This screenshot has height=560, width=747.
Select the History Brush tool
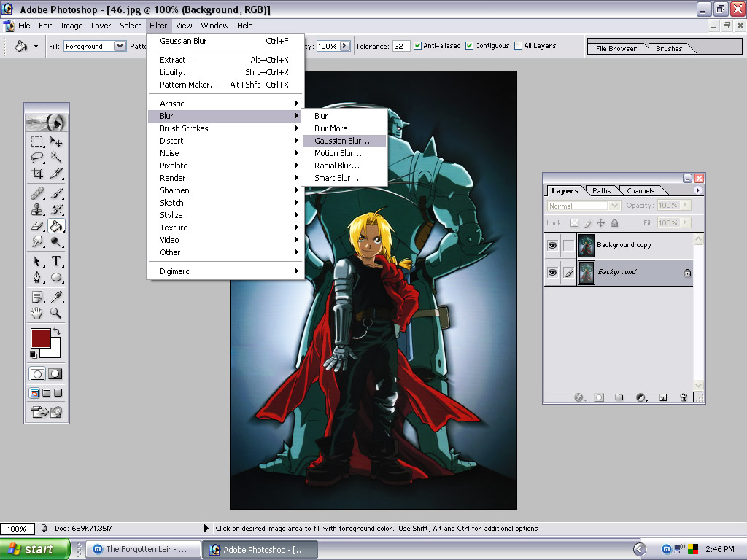pyautogui.click(x=55, y=209)
